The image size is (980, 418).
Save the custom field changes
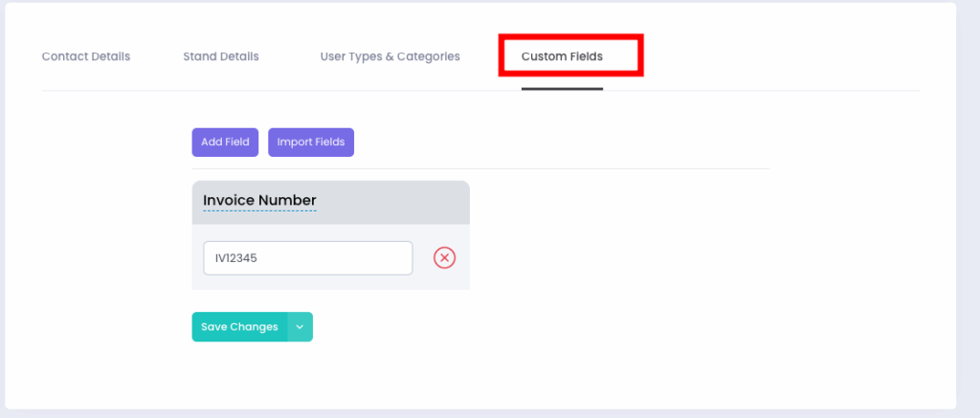coord(239,327)
